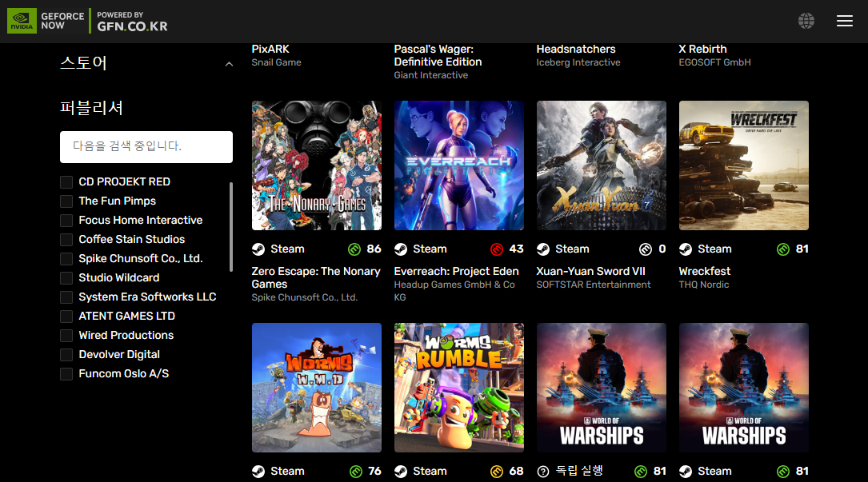Click green score icon for Zero Escape
The image size is (868, 482).
click(x=354, y=249)
